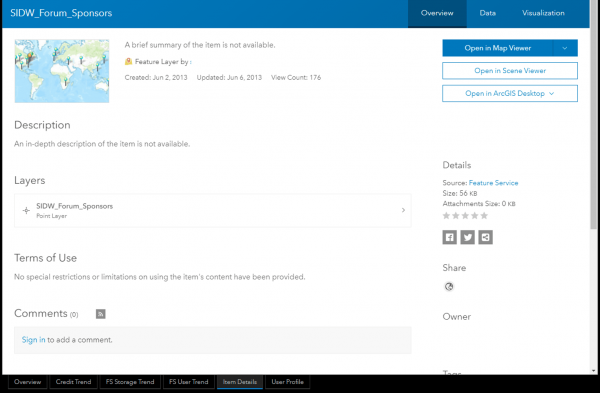Open the FS Storage Trend tab
Viewport: 600px width, 393px height.
tap(130, 382)
